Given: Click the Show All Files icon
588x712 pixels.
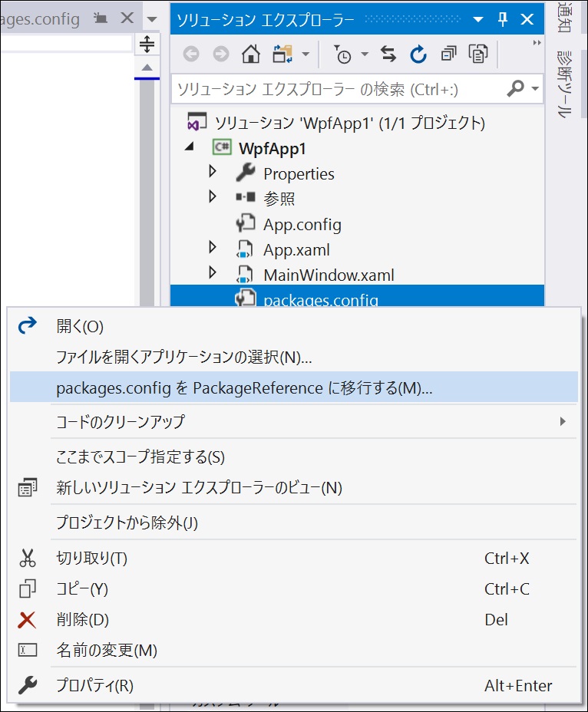Looking at the screenshot, I should (478, 54).
